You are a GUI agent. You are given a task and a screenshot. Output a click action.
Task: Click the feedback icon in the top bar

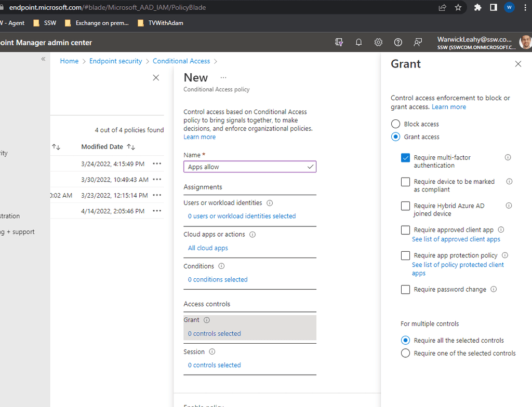418,42
